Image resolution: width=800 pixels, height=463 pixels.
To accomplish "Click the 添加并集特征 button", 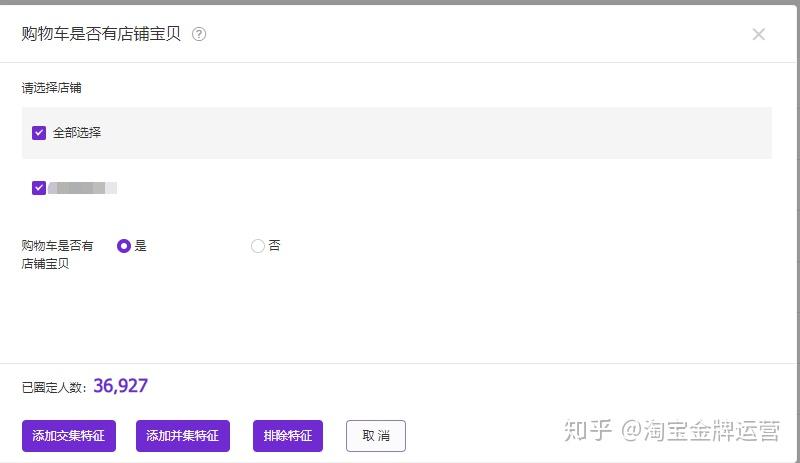I will pos(183,436).
